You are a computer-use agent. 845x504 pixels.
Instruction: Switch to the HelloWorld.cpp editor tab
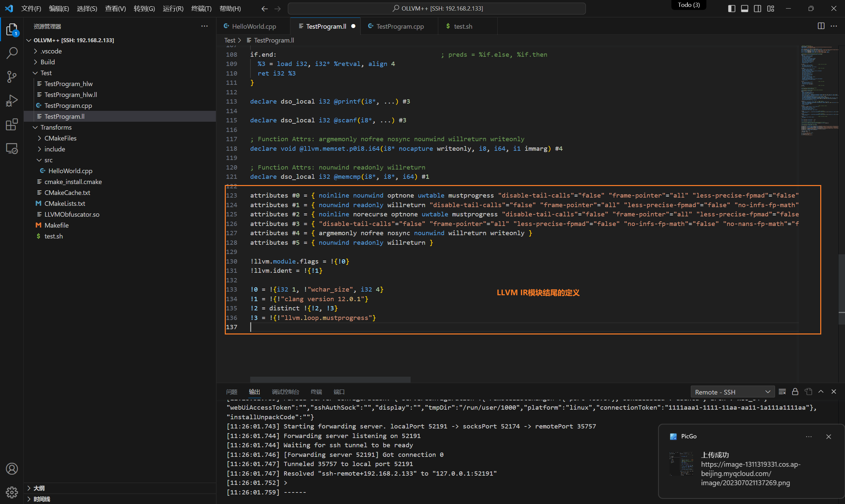253,26
